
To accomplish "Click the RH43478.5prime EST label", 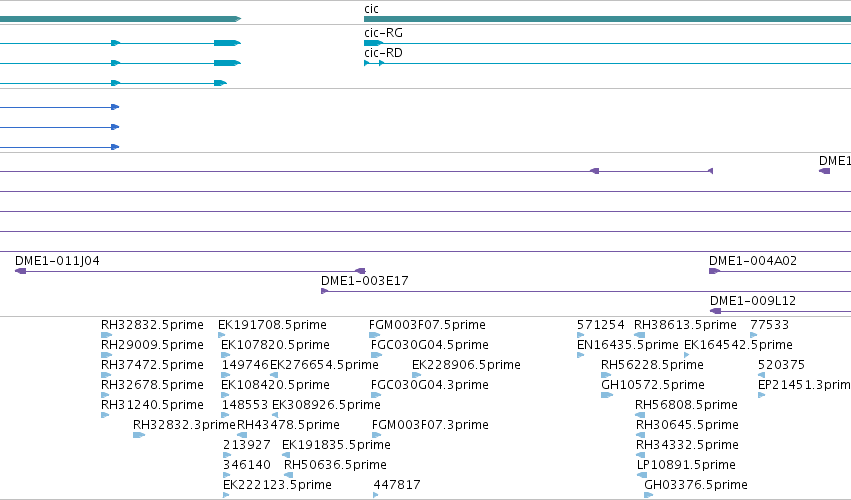I will 288,425.
